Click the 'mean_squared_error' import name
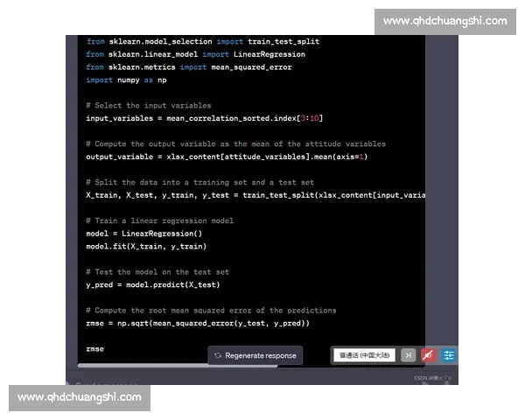The width and height of the screenshot is (525, 420). [251, 67]
